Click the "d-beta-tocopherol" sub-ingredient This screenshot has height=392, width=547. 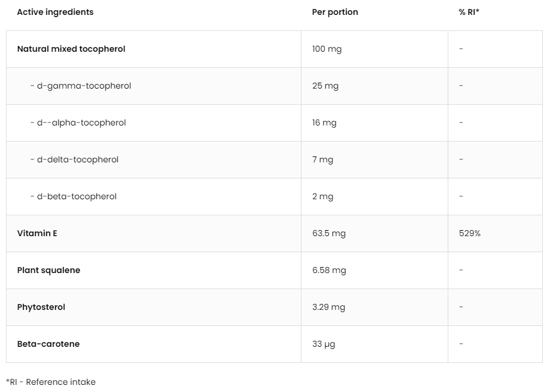(x=74, y=196)
